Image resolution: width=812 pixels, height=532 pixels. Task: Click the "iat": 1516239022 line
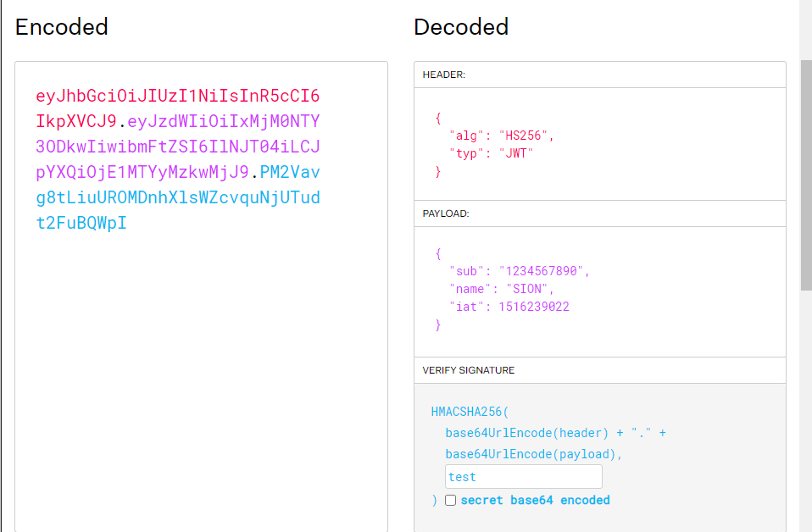509,307
